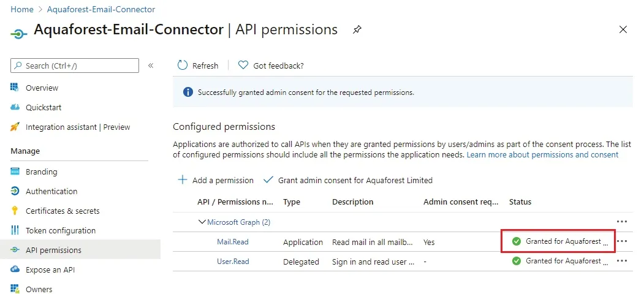Click the Aquaforest-Email-Connector breadcrumb link
644x294 pixels.
click(101, 9)
